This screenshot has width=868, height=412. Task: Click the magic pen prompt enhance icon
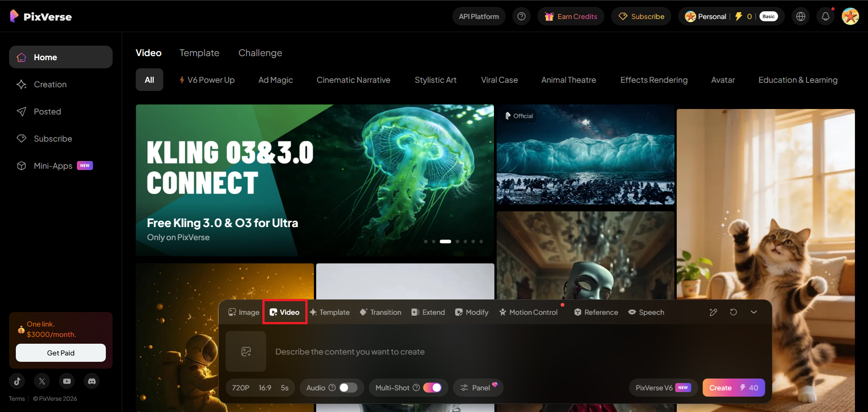(713, 312)
